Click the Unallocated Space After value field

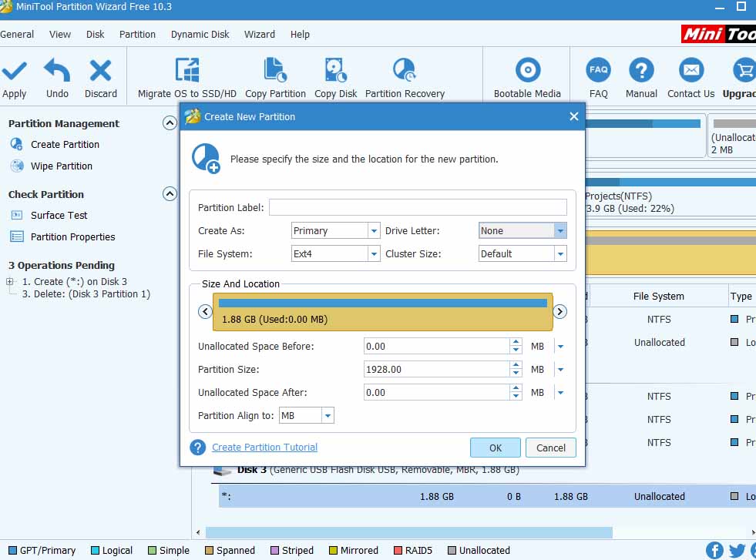click(x=436, y=393)
